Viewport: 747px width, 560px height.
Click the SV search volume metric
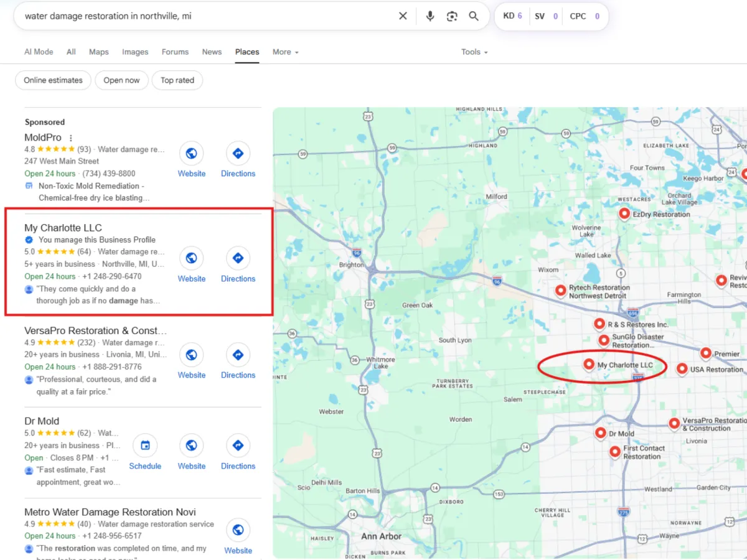pyautogui.click(x=547, y=16)
